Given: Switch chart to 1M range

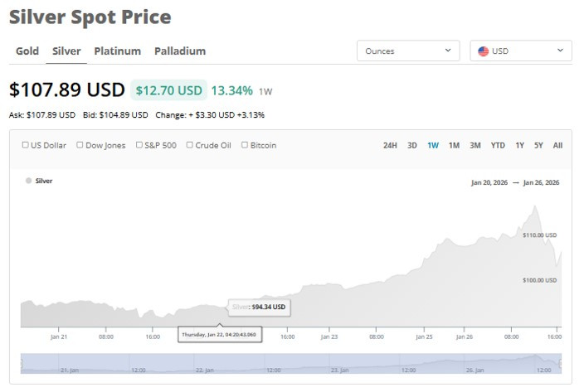Looking at the screenshot, I should coord(454,146).
